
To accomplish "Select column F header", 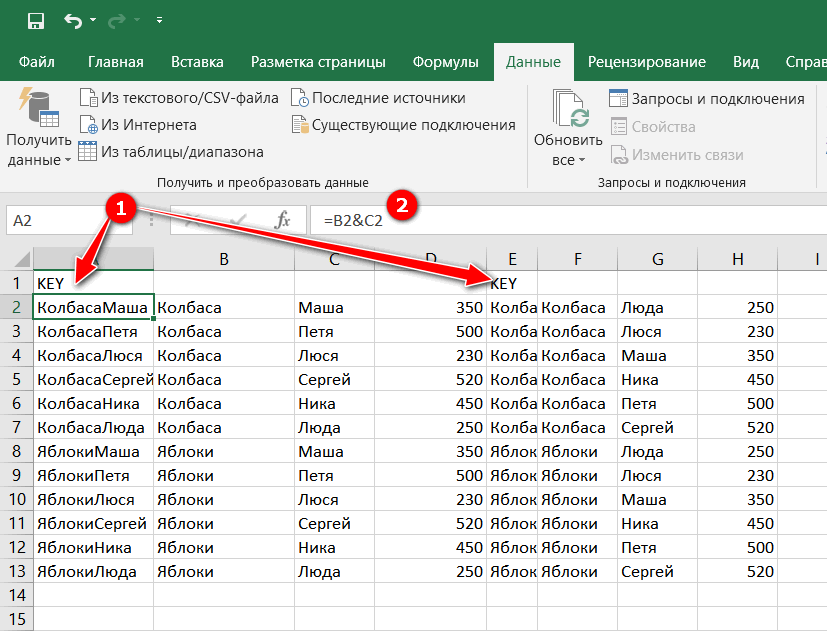I will [x=578, y=259].
